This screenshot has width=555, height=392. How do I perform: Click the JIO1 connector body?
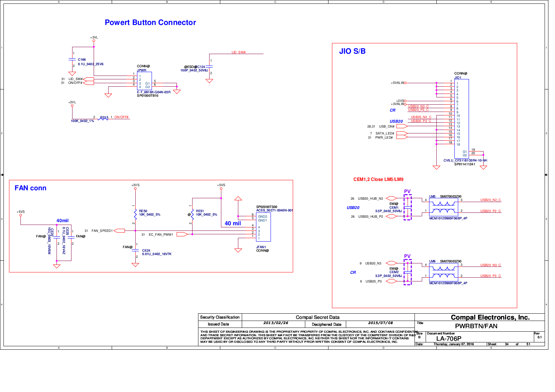point(461,119)
